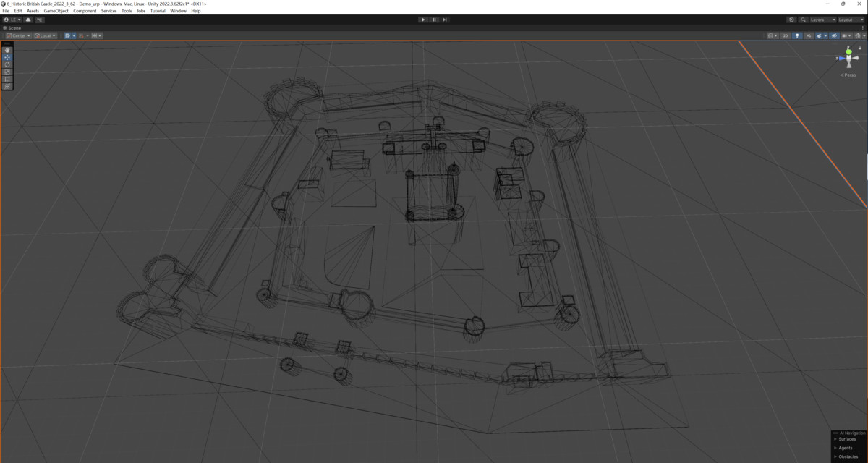The image size is (868, 463).
Task: Select the Scale tool
Action: point(7,72)
